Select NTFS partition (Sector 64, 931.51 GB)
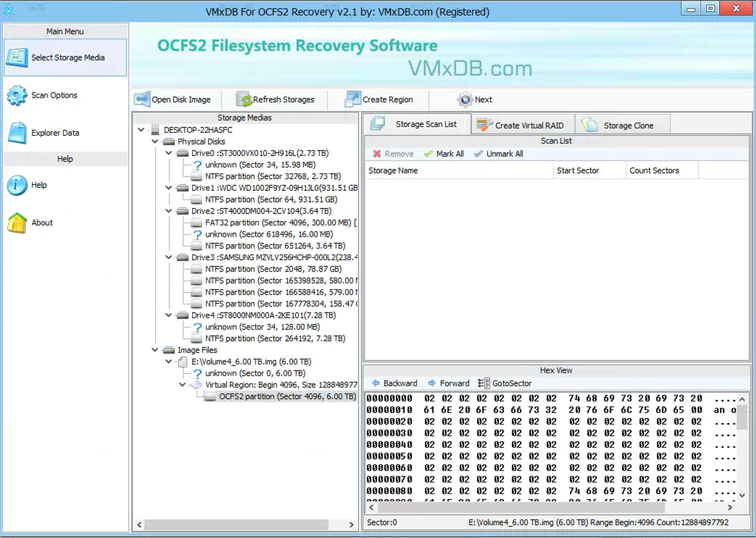The image size is (756, 538). [271, 199]
